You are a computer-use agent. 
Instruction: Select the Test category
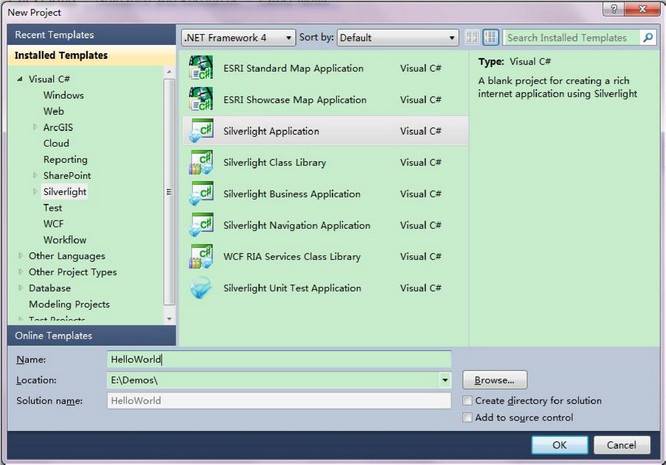(x=52, y=208)
